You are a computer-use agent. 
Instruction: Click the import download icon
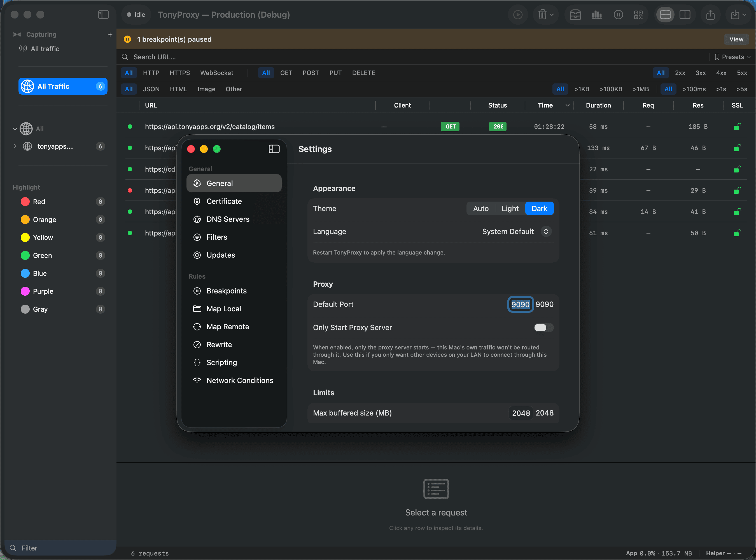click(x=735, y=15)
